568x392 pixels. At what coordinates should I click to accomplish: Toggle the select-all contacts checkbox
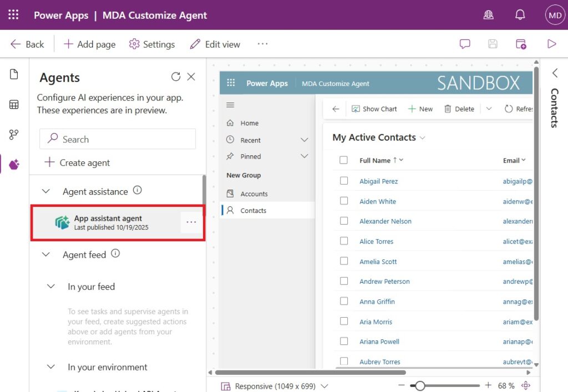pyautogui.click(x=344, y=160)
